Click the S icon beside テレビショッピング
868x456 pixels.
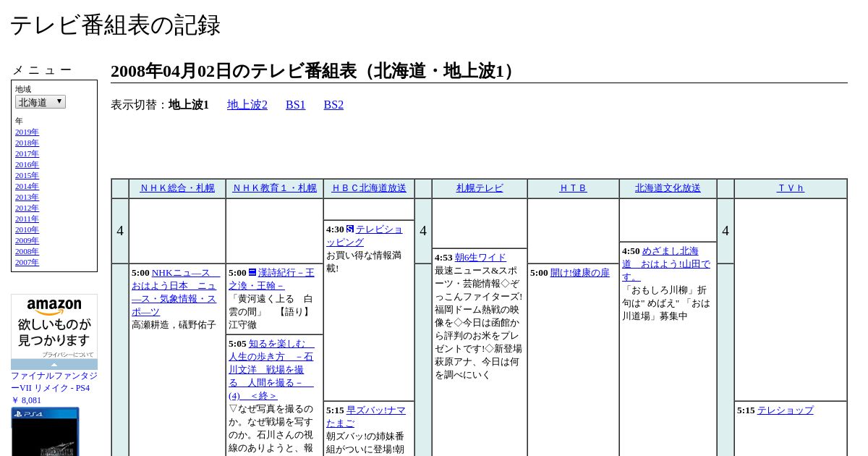(350, 229)
